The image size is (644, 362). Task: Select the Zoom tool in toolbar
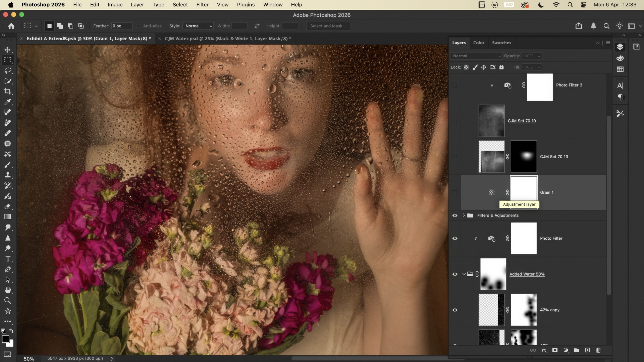7,301
